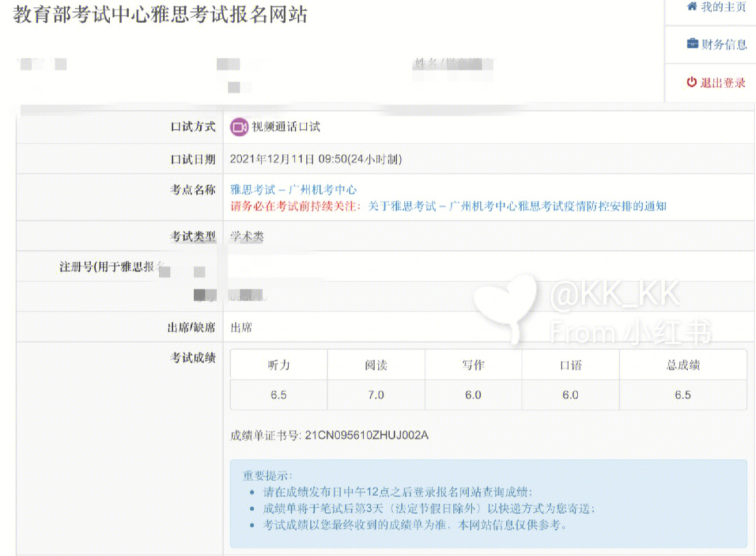This screenshot has width=756, height=556.
Task: Click the briefcase icon beside 财务信息
Action: coord(692,43)
